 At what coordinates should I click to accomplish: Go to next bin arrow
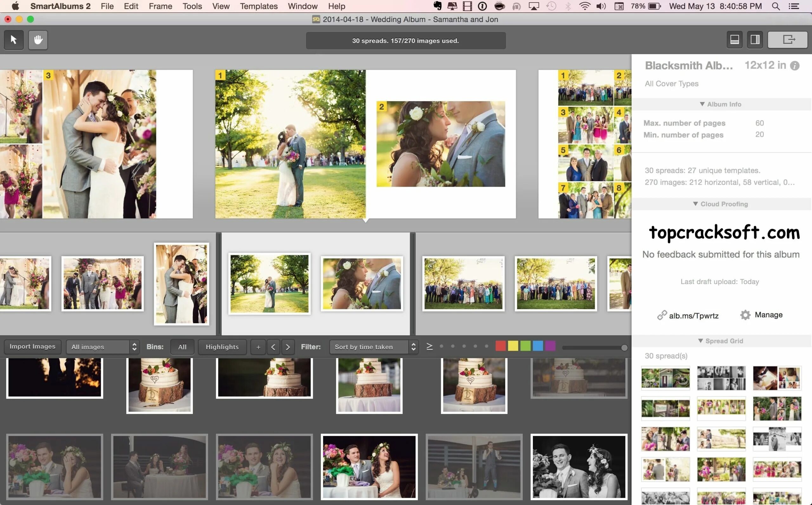point(288,347)
